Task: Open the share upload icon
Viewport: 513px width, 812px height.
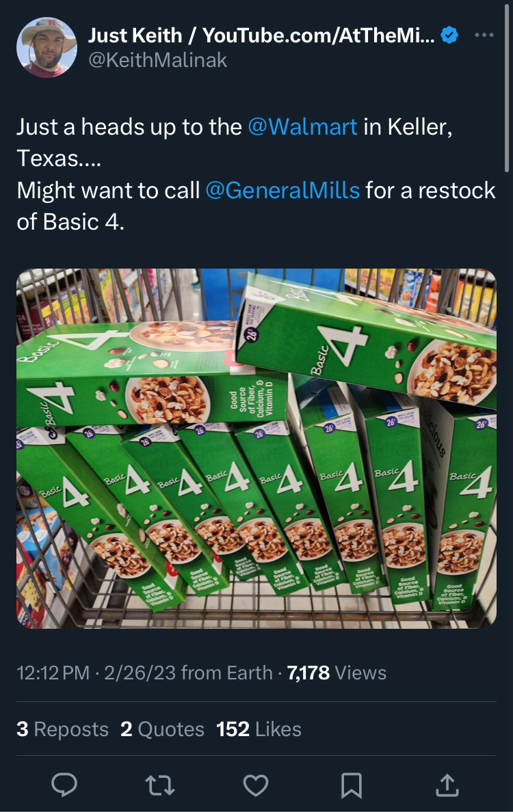Action: [x=447, y=785]
